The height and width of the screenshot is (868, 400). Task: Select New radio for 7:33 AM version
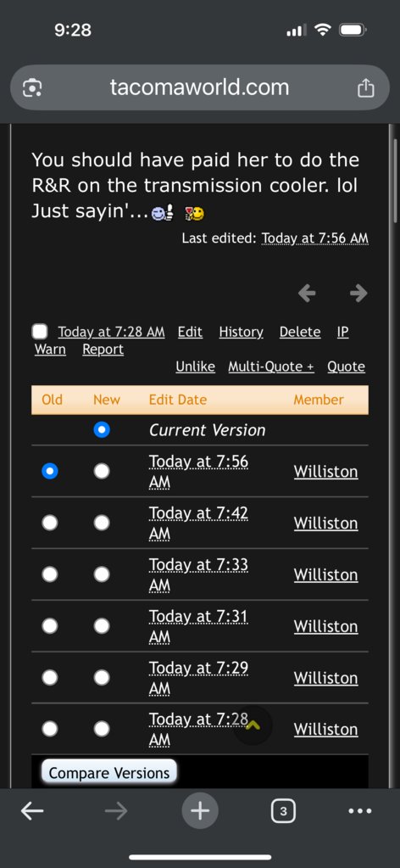point(101,574)
